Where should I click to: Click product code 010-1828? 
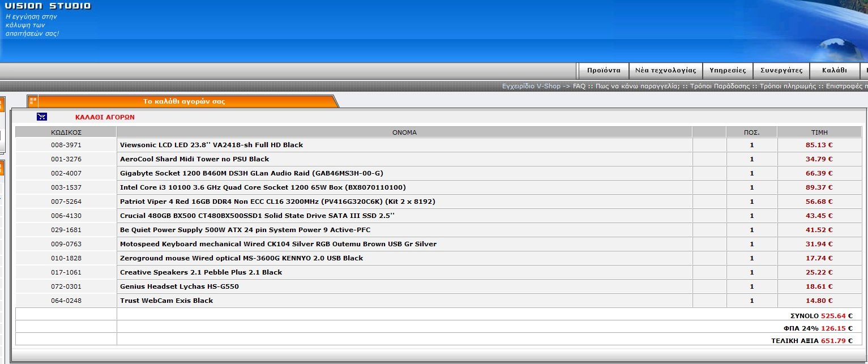pyautogui.click(x=66, y=258)
